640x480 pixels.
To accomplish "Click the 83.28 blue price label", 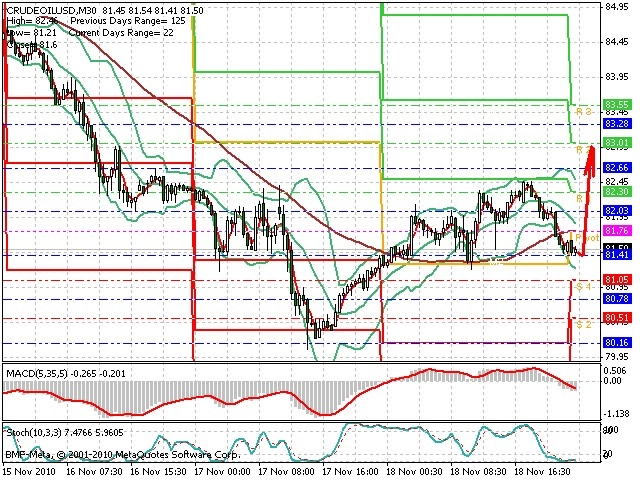I will pos(617,124).
